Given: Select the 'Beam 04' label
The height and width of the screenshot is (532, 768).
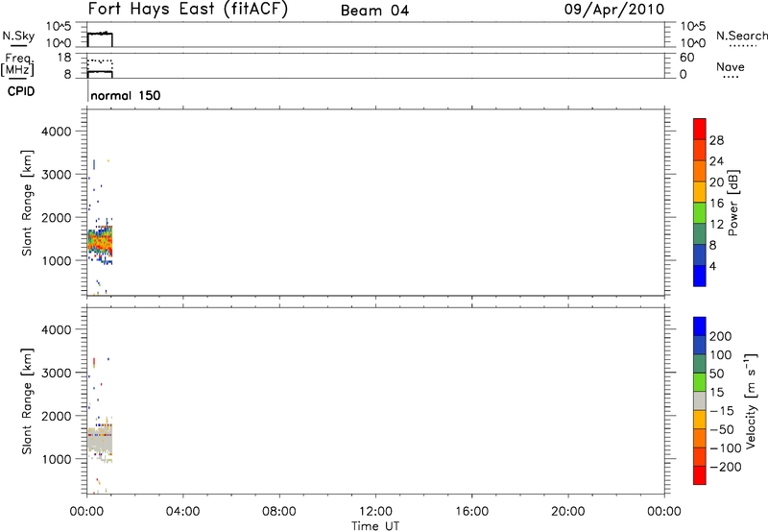Looking at the screenshot, I should coord(374,11).
